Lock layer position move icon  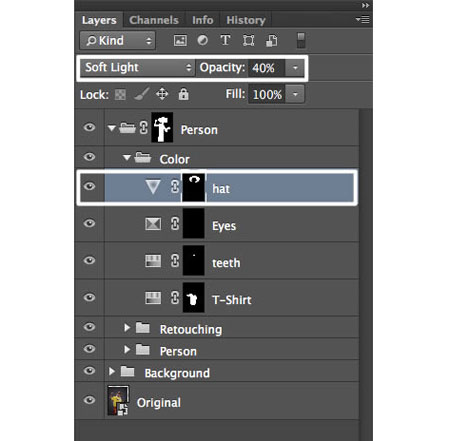pyautogui.click(x=162, y=94)
